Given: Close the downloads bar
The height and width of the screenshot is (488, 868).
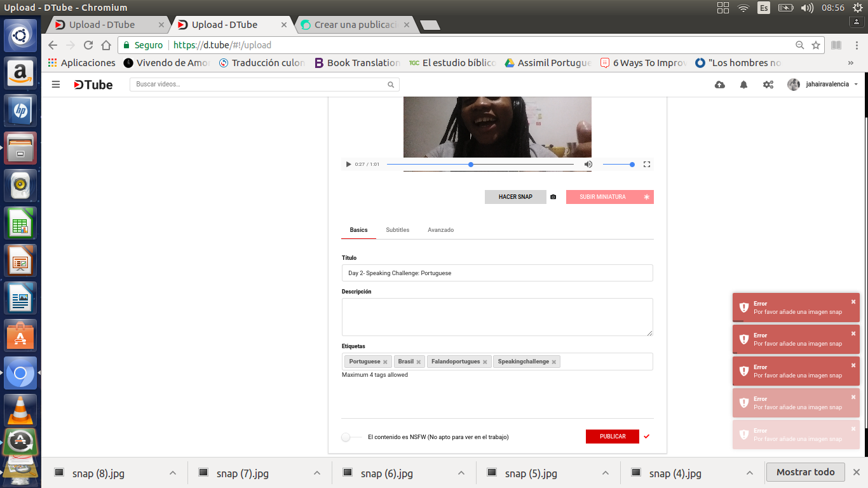Looking at the screenshot, I should click(x=856, y=472).
